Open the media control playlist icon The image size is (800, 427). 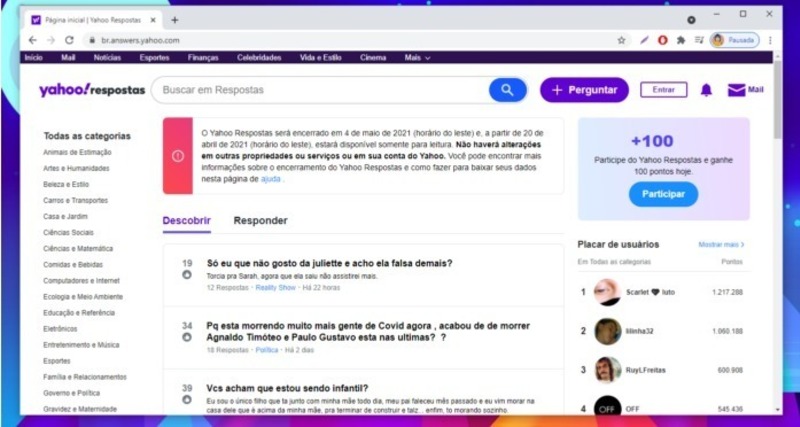pyautogui.click(x=699, y=40)
